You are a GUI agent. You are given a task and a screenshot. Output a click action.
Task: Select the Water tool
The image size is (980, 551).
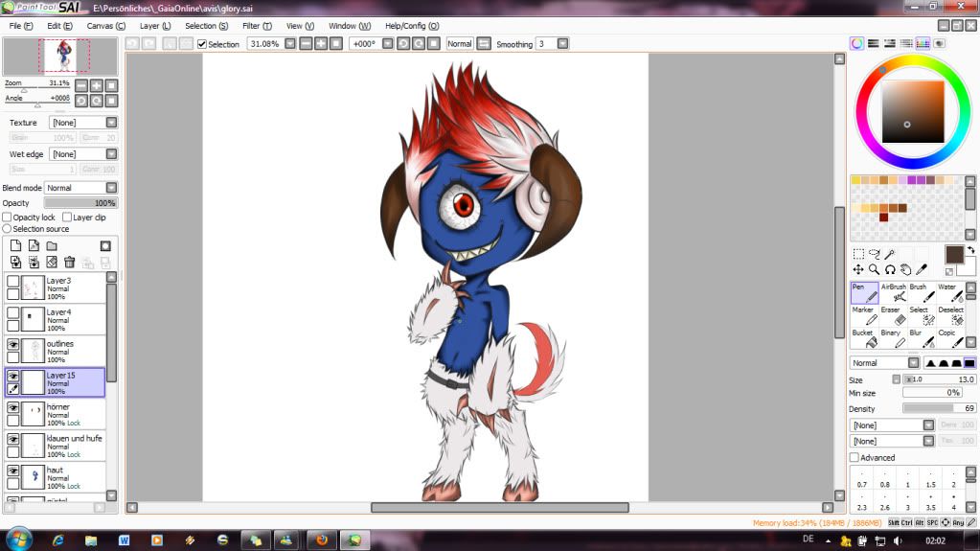950,292
